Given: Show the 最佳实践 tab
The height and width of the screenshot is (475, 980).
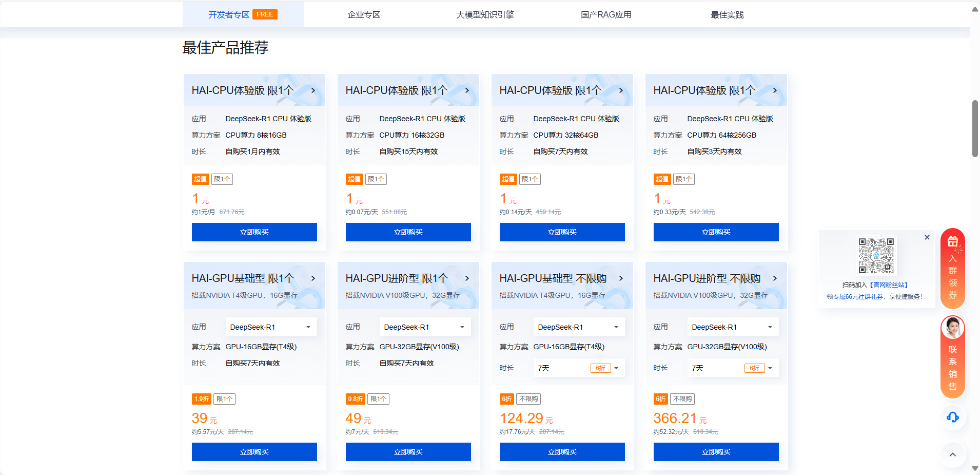Looking at the screenshot, I should click(x=727, y=14).
